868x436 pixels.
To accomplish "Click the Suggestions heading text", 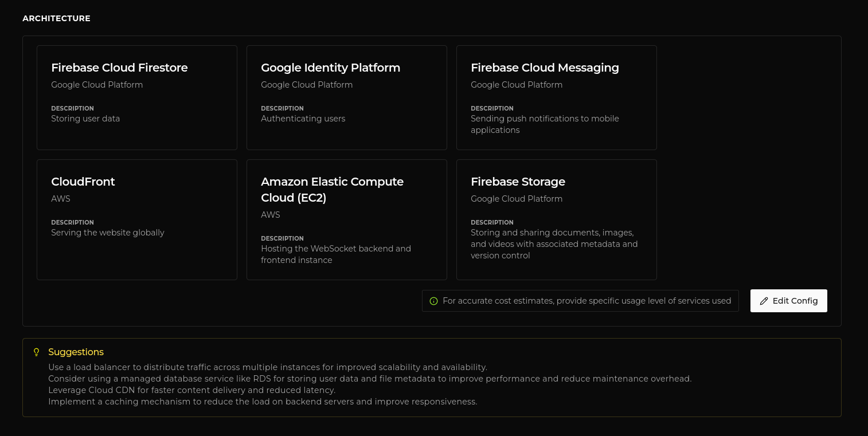I will [x=76, y=352].
